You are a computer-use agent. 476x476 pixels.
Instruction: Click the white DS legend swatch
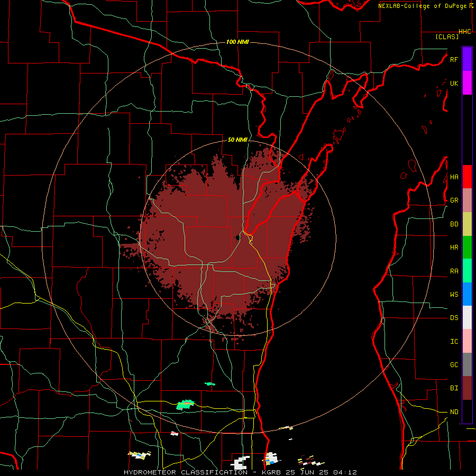[467, 317]
